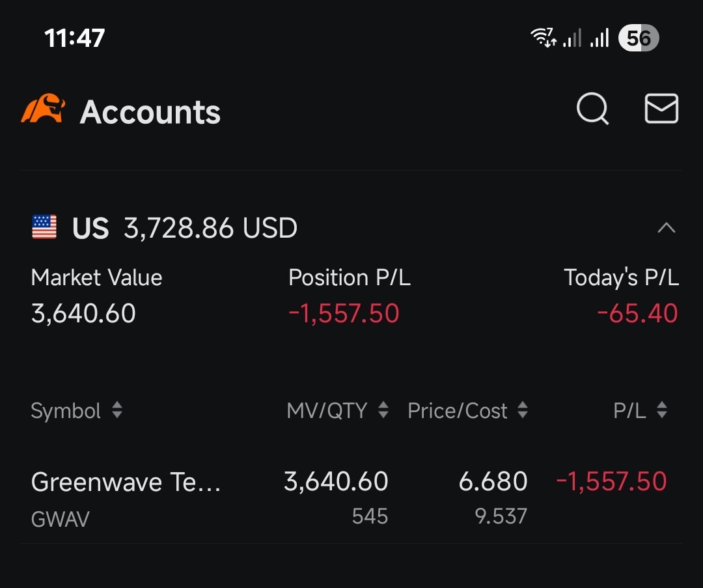Tap the US 3,728.86 USD total
This screenshot has width=703, height=588.
(x=185, y=228)
